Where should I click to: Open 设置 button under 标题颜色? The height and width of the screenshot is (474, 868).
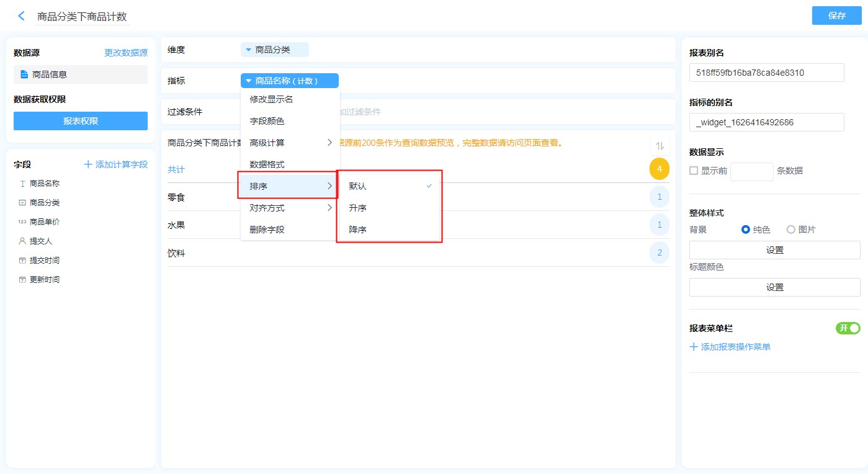pos(774,287)
